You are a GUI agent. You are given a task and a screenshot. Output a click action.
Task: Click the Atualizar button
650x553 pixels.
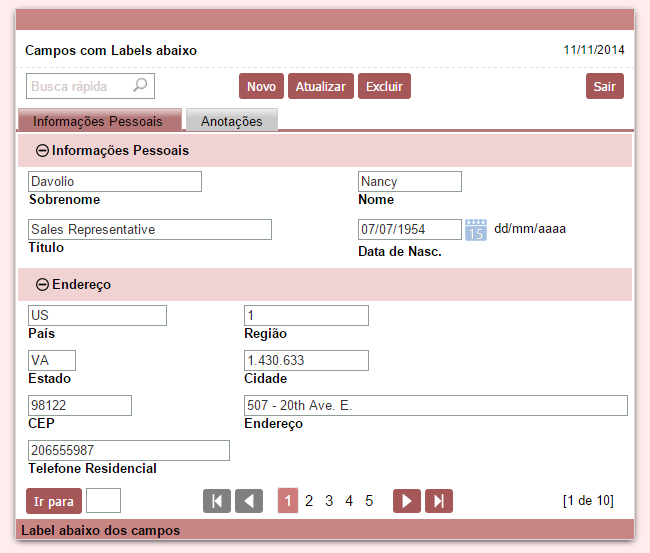(x=321, y=87)
